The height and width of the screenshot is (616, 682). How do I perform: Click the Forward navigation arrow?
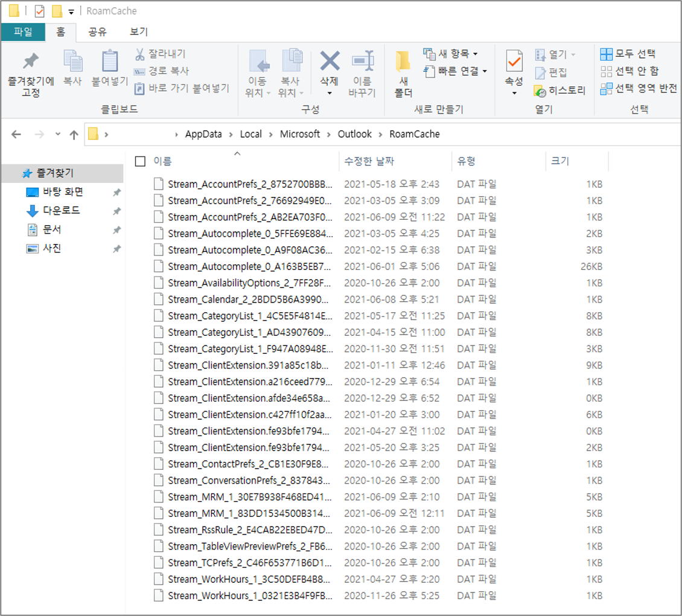click(39, 135)
